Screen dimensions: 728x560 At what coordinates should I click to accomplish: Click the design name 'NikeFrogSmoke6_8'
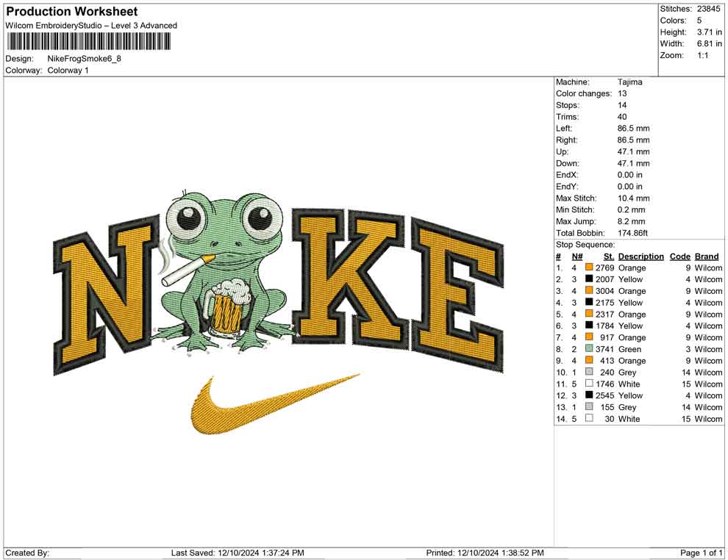click(x=84, y=59)
